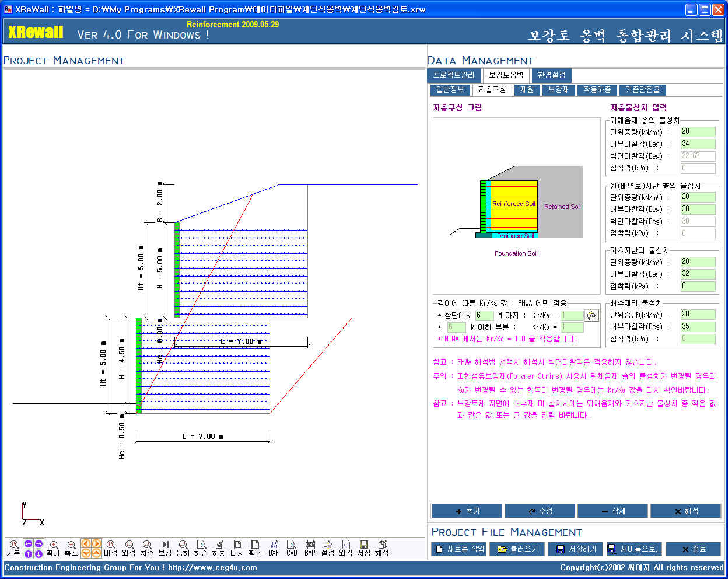Click the 종료 exit button

(693, 549)
